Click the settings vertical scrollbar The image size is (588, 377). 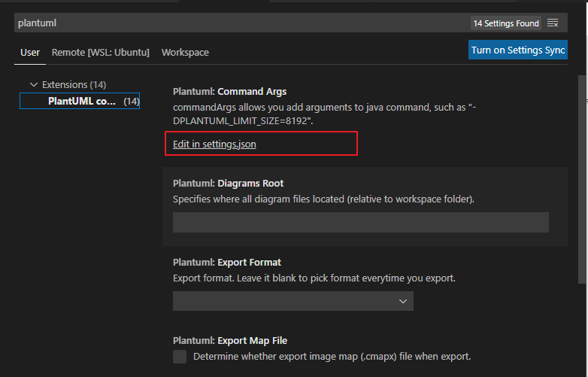click(582, 180)
